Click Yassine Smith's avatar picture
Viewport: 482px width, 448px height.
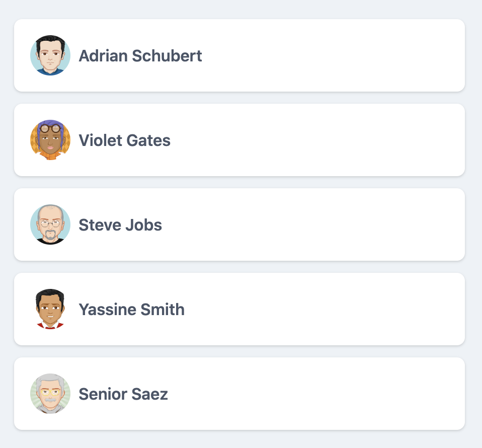pyautogui.click(x=50, y=309)
